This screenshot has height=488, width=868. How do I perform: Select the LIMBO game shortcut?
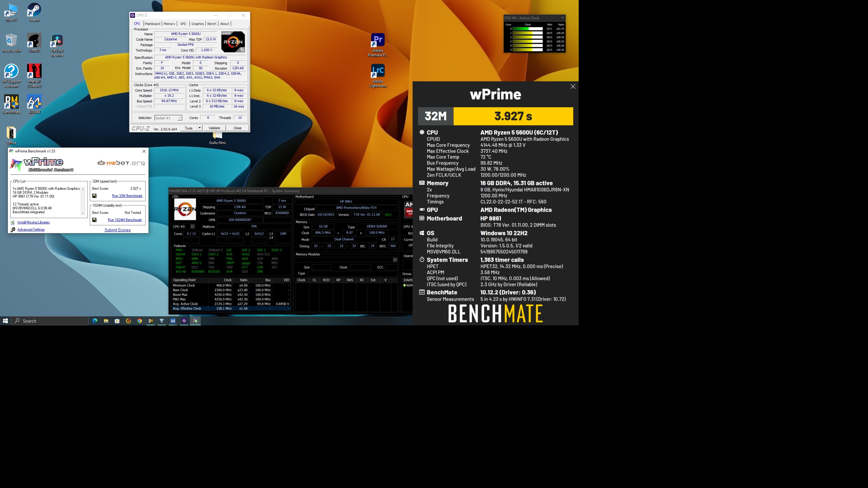[34, 43]
